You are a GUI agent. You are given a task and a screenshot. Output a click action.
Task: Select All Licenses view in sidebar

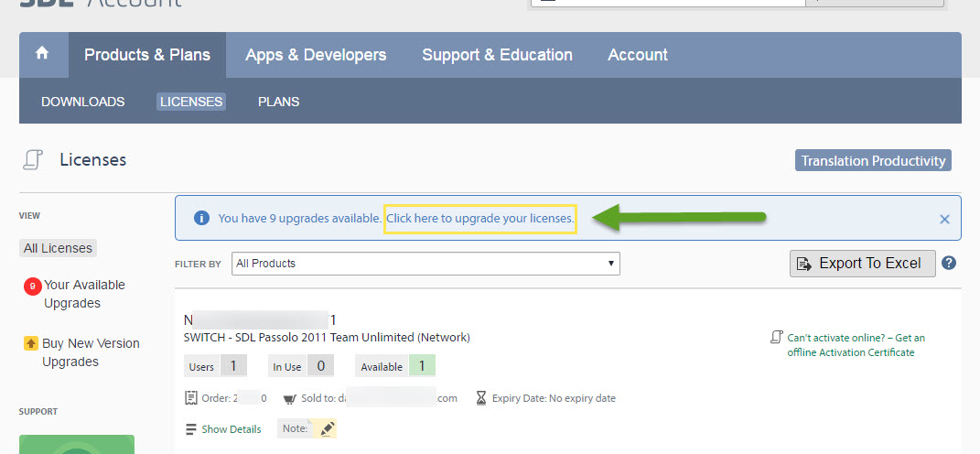[58, 248]
